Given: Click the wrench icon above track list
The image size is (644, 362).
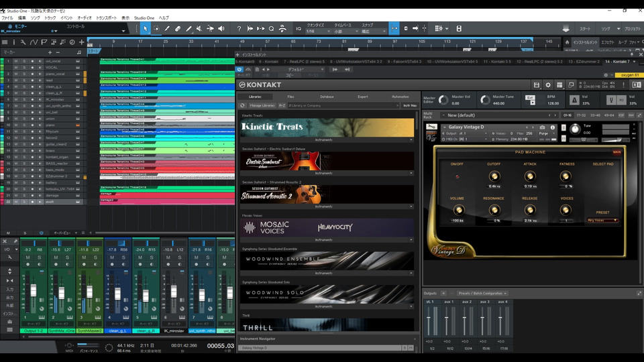Looking at the screenshot, I should click(23, 42).
